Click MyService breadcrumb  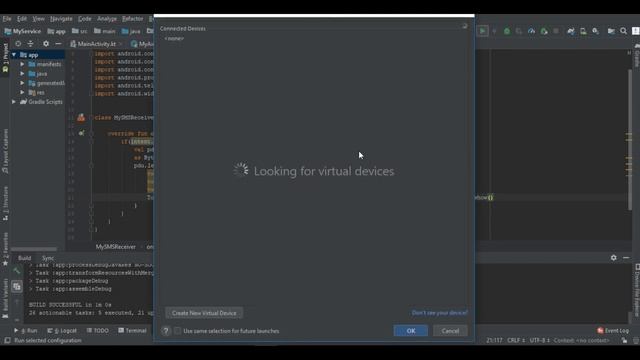(23, 31)
